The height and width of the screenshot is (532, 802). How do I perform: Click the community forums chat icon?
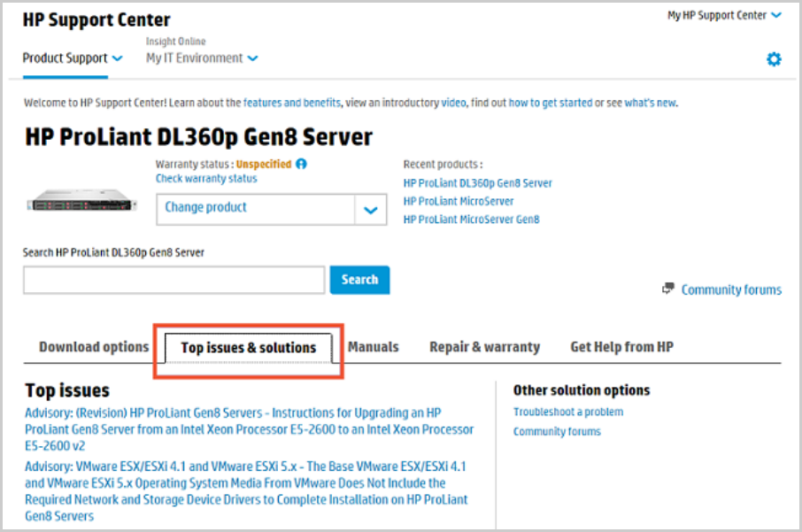[668, 289]
